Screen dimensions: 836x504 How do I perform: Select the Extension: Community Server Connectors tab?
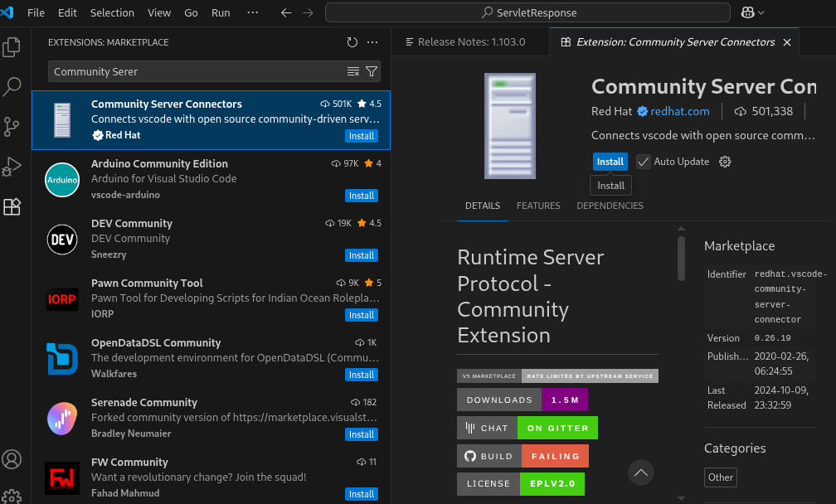pos(675,42)
